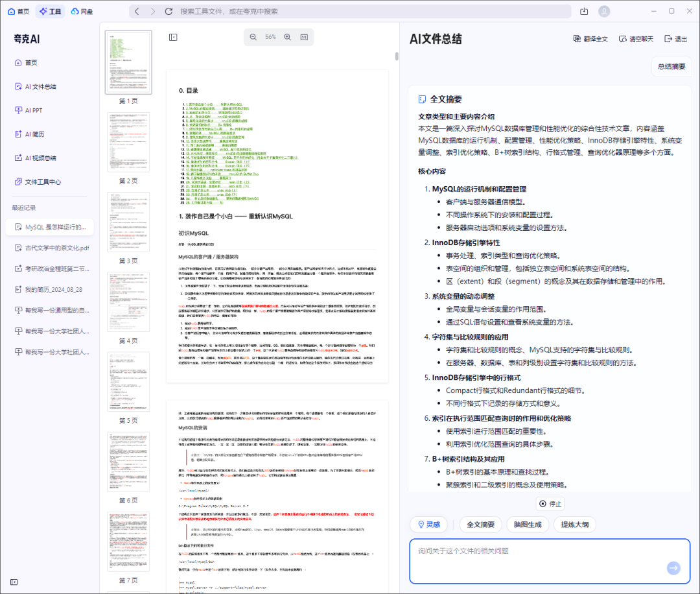The width and height of the screenshot is (700, 594).
Task: Click the 灵感 label
Action: pyautogui.click(x=429, y=525)
